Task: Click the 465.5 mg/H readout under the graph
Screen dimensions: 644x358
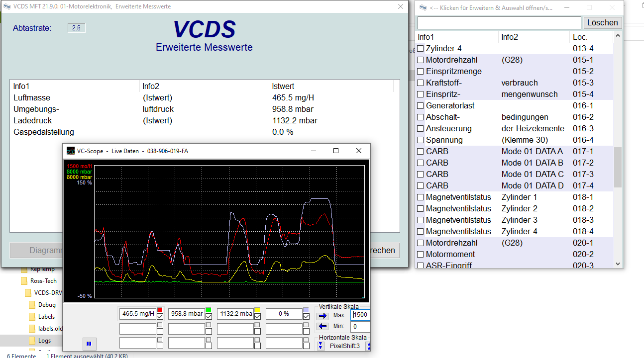Action: [x=138, y=314]
